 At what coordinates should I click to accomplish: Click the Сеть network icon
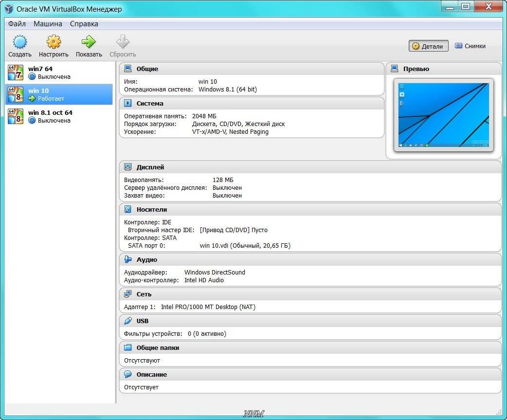click(x=127, y=294)
